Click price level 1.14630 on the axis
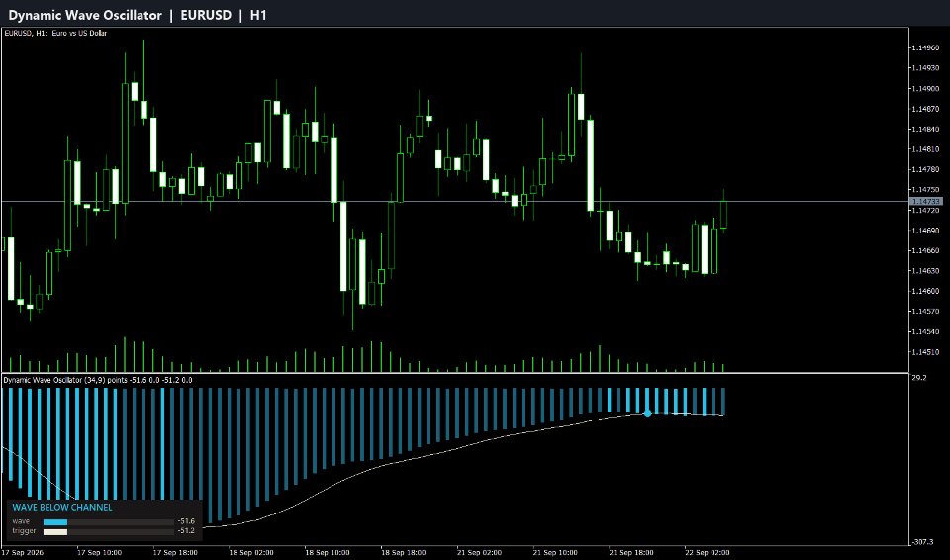950x560 pixels. (x=925, y=271)
